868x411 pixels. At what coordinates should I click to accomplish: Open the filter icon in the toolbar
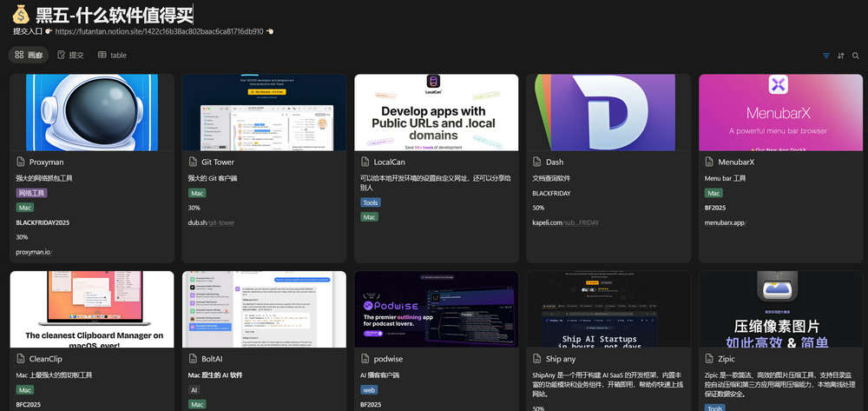826,56
